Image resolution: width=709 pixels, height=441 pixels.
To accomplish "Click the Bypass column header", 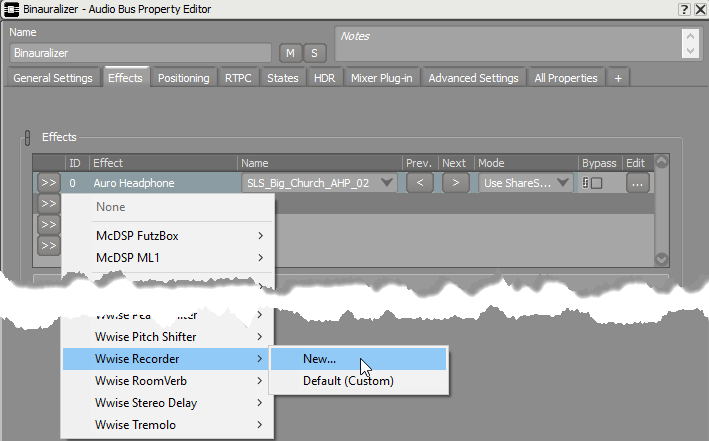I will click(599, 163).
